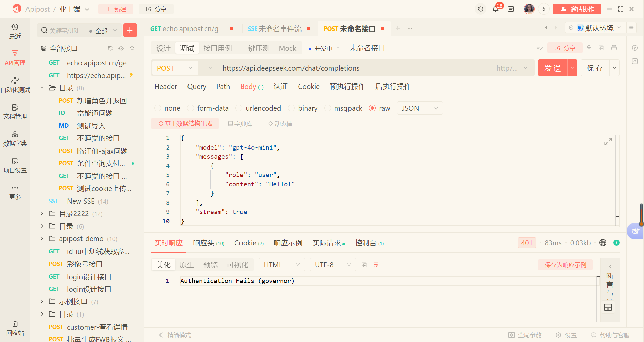This screenshot has width=644, height=342.
Task: Open the UTF-8 encoding dropdown
Action: pyautogui.click(x=333, y=265)
